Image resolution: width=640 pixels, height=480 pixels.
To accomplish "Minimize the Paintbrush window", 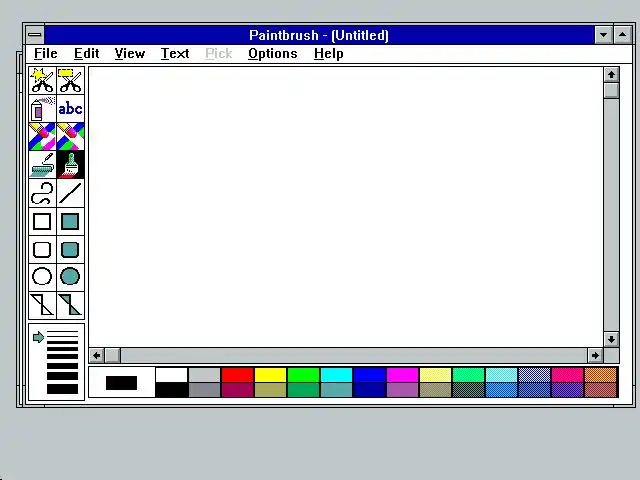I will [603, 35].
